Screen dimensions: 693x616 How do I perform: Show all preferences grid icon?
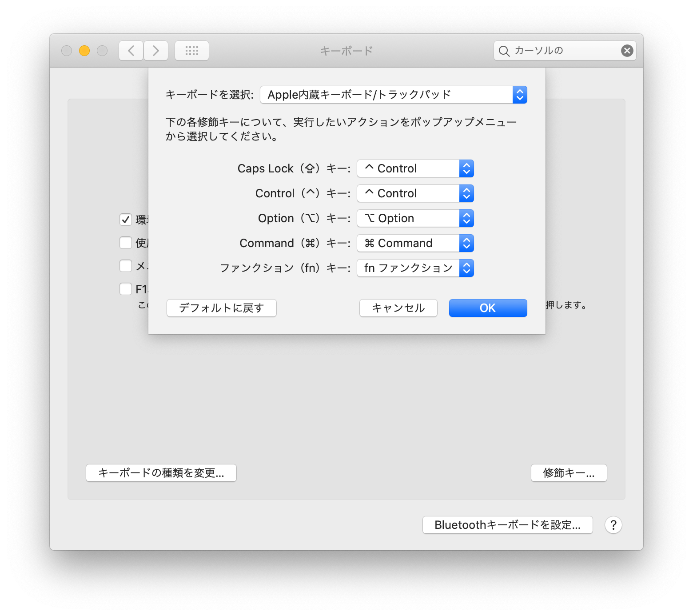click(x=192, y=51)
